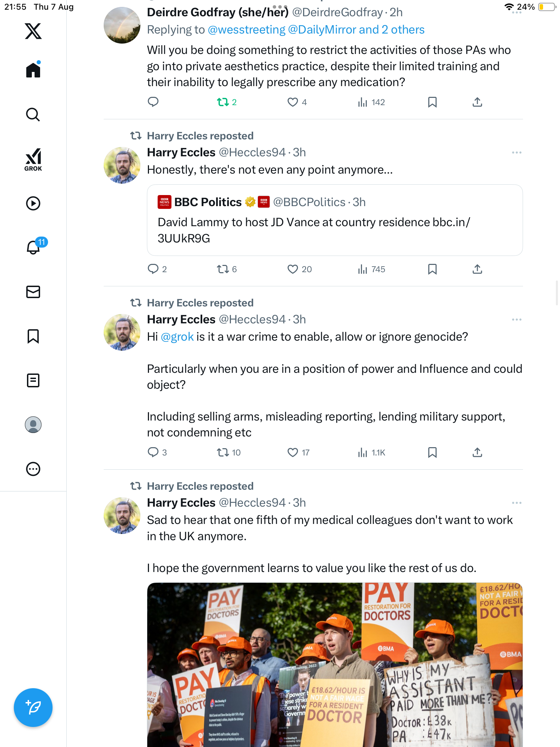Open notifications bell with 11 badge
Screen dimensions: 560x747
point(33,247)
